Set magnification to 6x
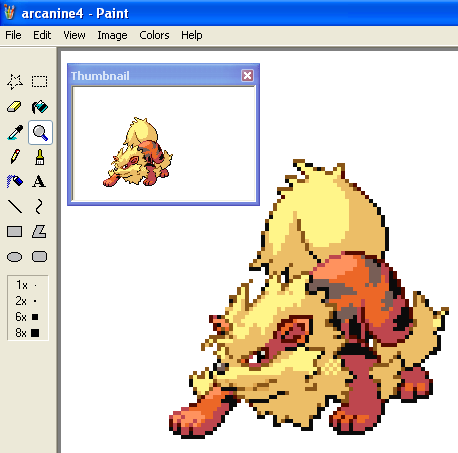Screen dimensions: 458x453 [28, 317]
